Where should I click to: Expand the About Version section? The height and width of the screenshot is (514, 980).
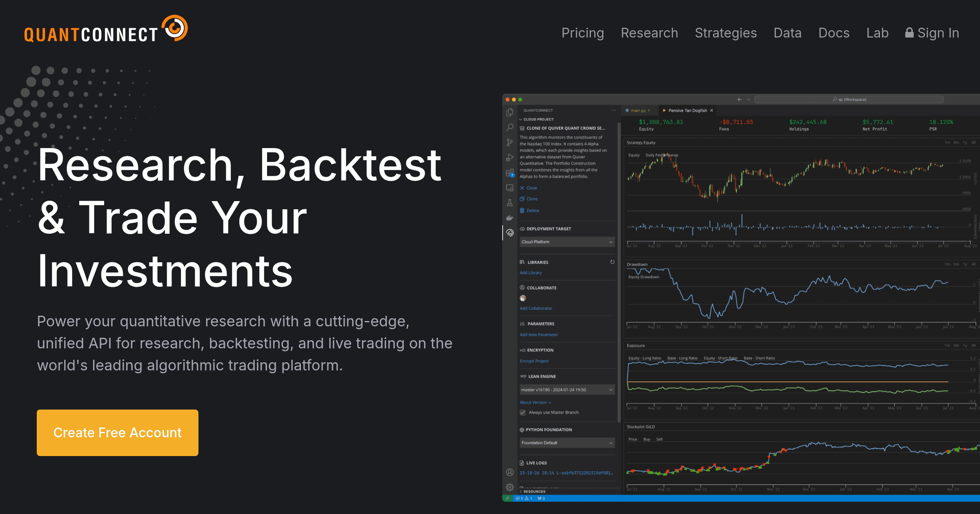535,402
